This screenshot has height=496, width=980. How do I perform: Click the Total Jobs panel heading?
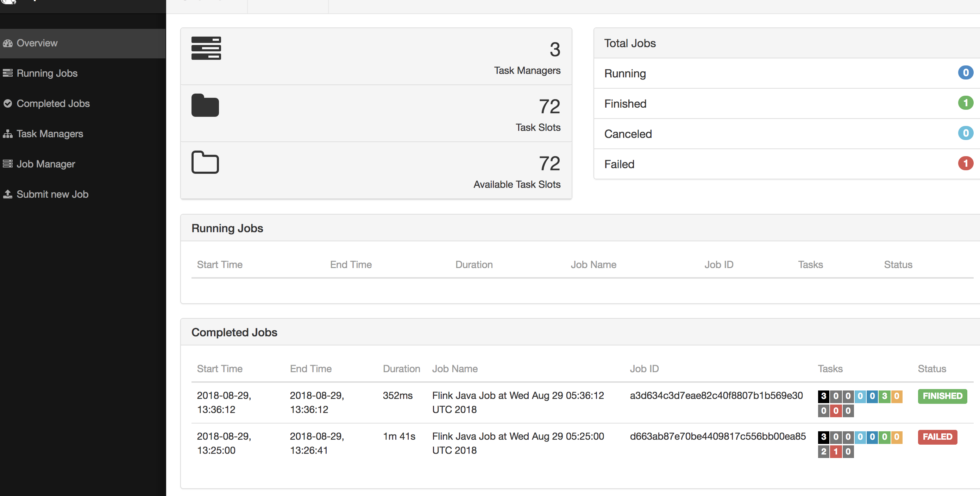coord(630,43)
